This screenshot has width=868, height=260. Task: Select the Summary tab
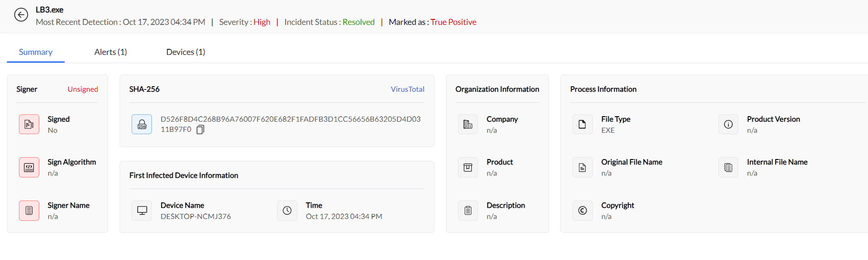pyautogui.click(x=36, y=52)
